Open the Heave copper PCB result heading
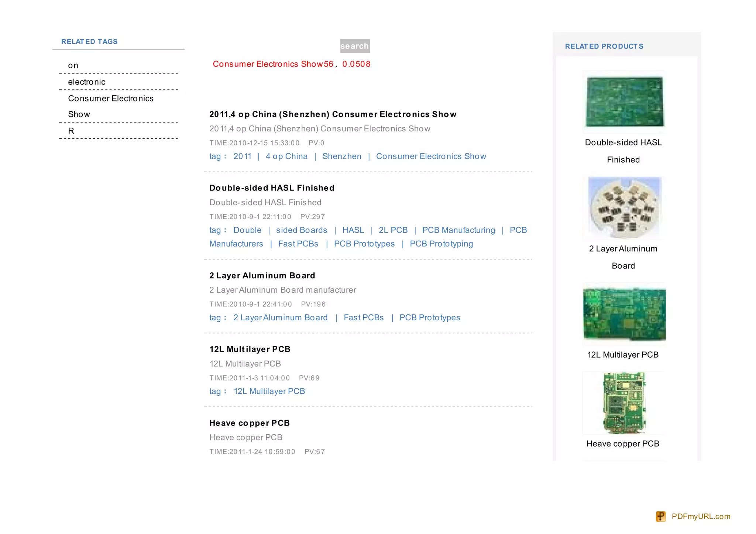Viewport: 756px width, 534px height. 250,423
